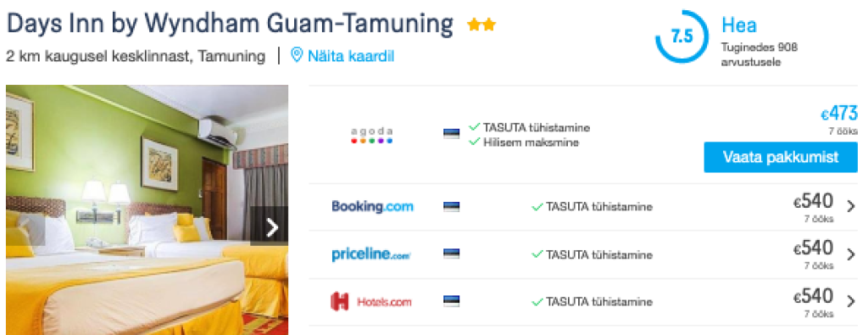Open the Näita kaardil map link
868x335 pixels.
pos(351,56)
